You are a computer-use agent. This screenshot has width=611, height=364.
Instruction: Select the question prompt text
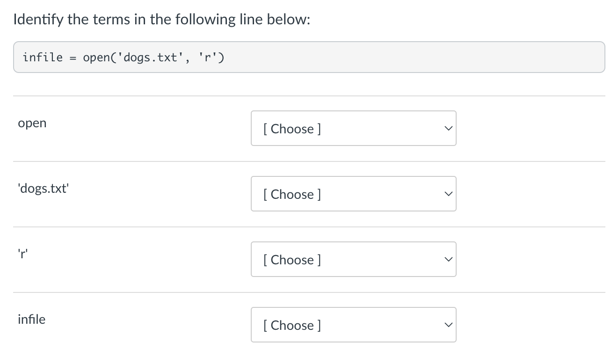tap(161, 19)
